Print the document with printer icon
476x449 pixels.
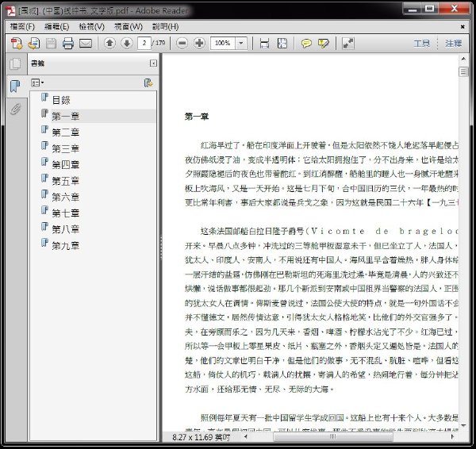(68, 43)
